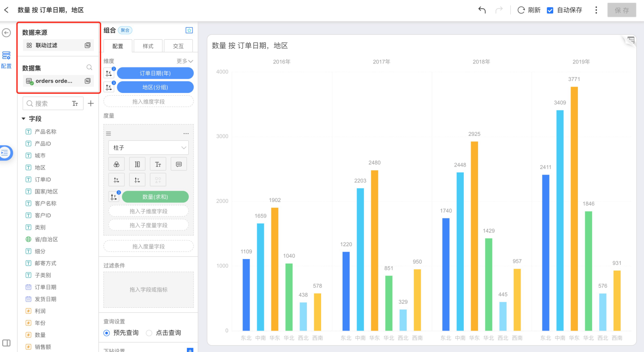Click the color palette icon under 柱子
The width and height of the screenshot is (644, 352).
(116, 164)
